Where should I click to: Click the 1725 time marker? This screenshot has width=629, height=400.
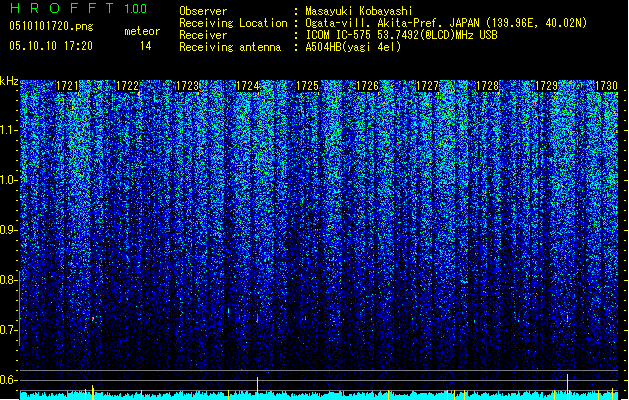tap(307, 86)
